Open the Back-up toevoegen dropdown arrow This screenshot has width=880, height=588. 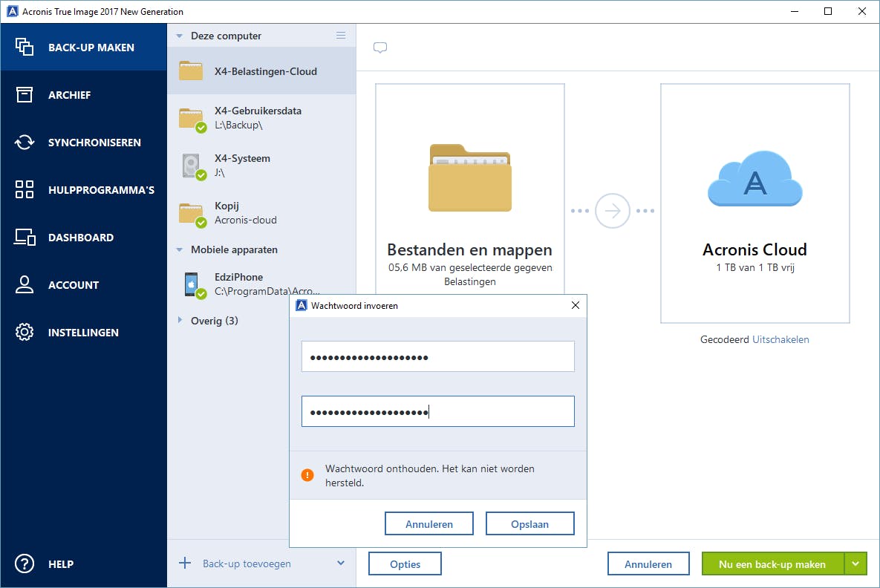tap(341, 563)
